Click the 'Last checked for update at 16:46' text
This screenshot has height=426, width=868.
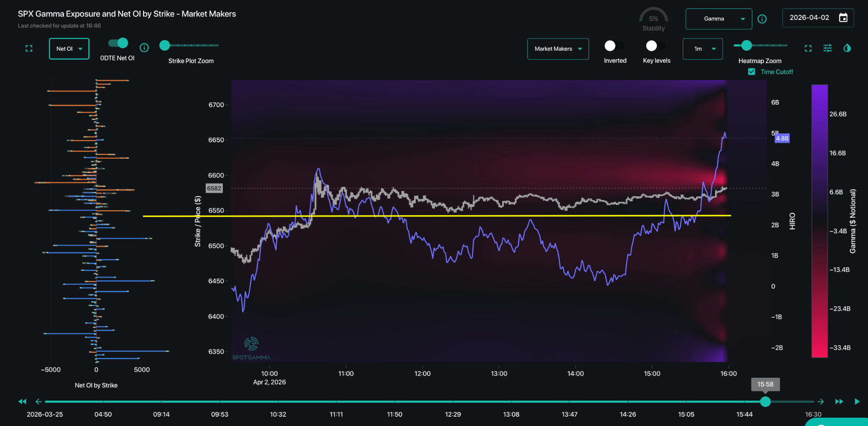point(59,26)
